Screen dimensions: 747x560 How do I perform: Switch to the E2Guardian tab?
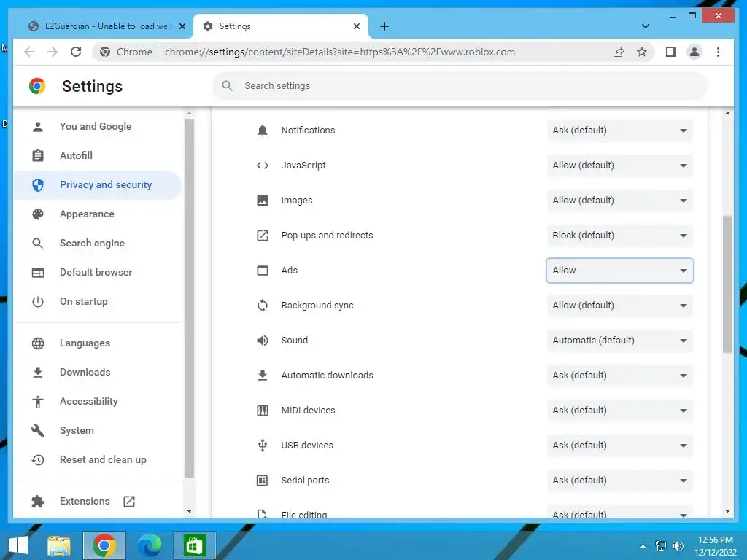[106, 26]
